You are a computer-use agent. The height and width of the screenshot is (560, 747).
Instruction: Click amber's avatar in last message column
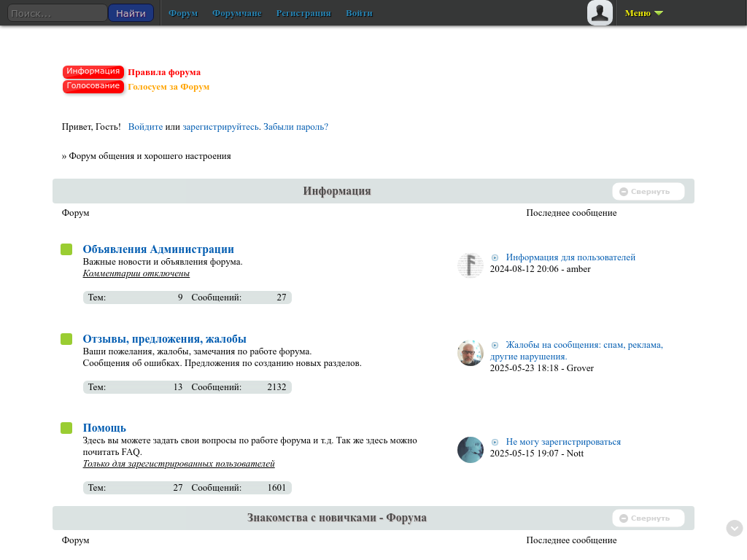471,265
